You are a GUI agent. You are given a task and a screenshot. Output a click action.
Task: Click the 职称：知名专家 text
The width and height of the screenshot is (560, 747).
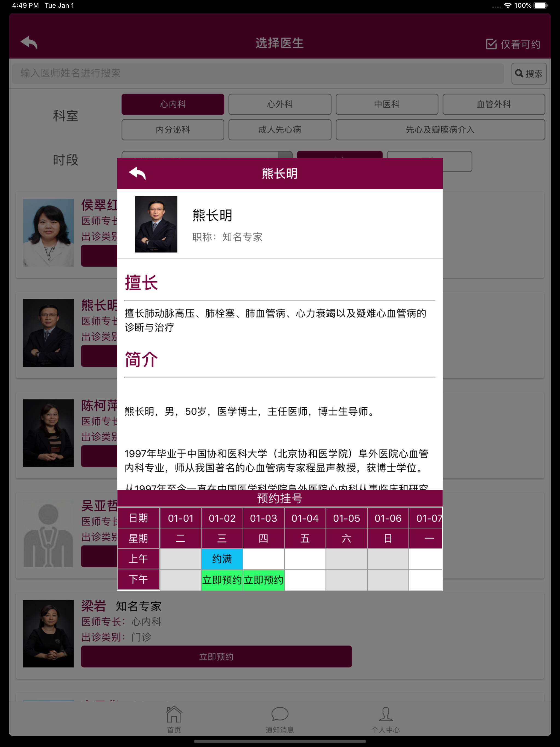pyautogui.click(x=227, y=237)
